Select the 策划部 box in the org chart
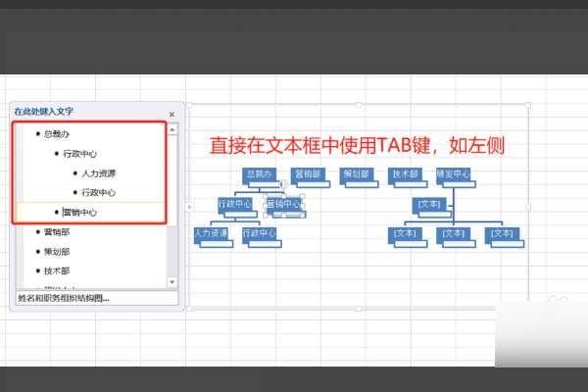The width and height of the screenshot is (588, 392). (357, 174)
